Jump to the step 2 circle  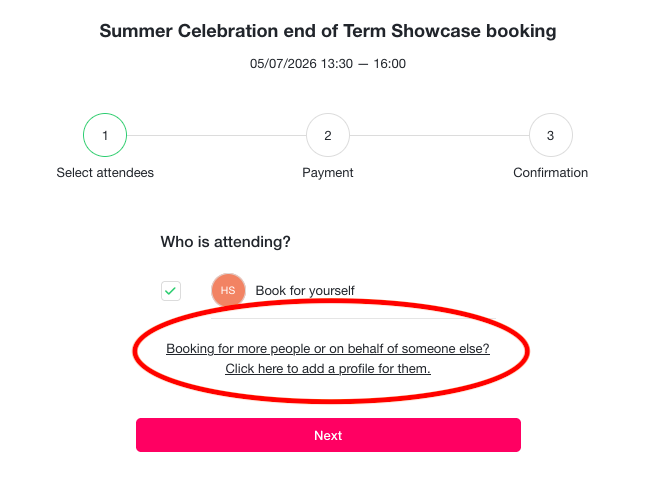click(328, 135)
